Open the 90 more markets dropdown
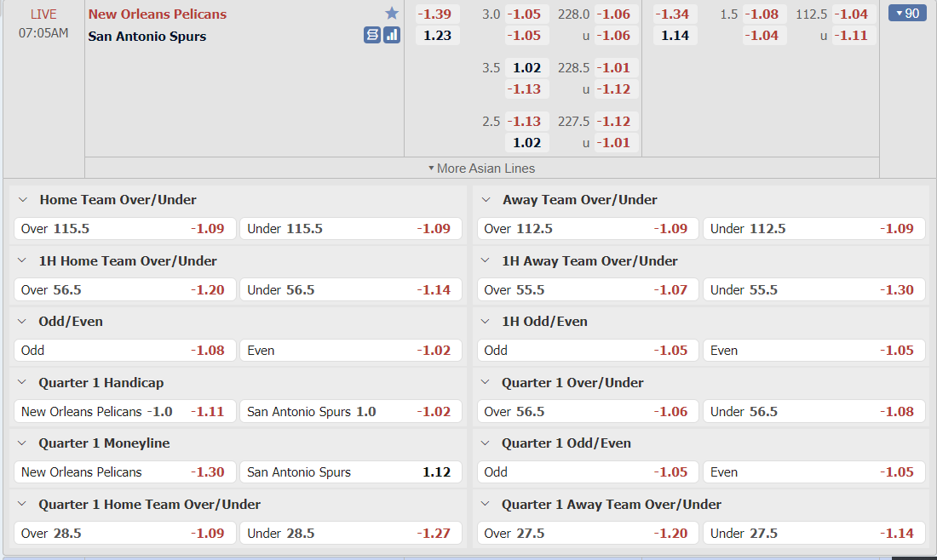Image resolution: width=937 pixels, height=560 pixels. pos(907,13)
